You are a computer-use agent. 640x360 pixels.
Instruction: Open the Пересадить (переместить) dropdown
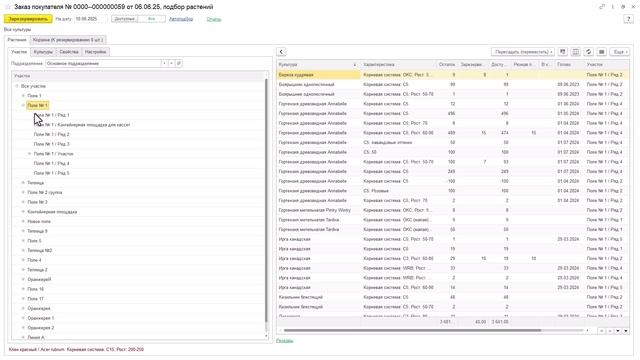pos(523,52)
